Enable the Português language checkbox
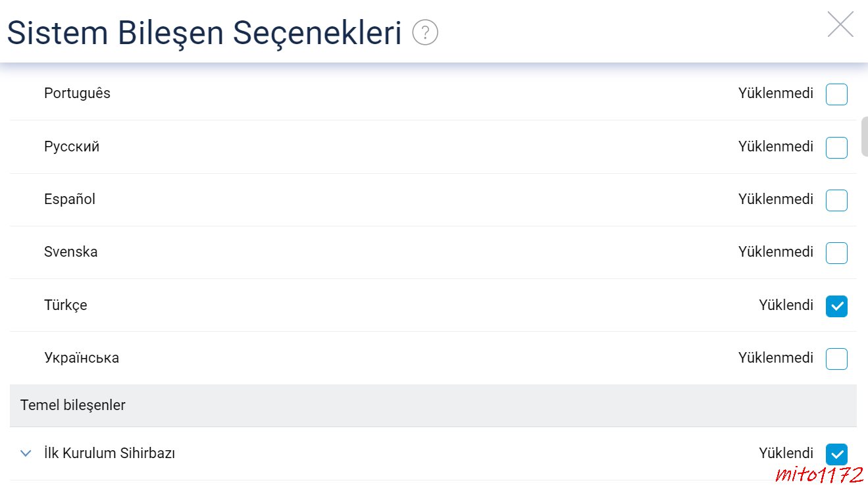 click(836, 94)
